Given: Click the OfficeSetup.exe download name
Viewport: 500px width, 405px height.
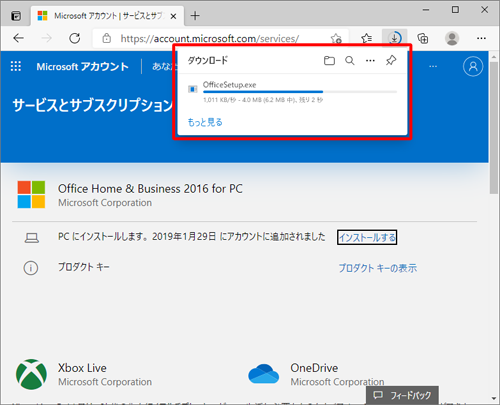Looking at the screenshot, I should [x=229, y=85].
